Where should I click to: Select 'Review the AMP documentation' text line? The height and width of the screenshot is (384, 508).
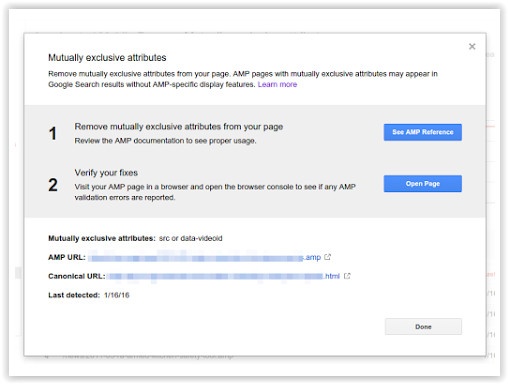[x=165, y=141]
